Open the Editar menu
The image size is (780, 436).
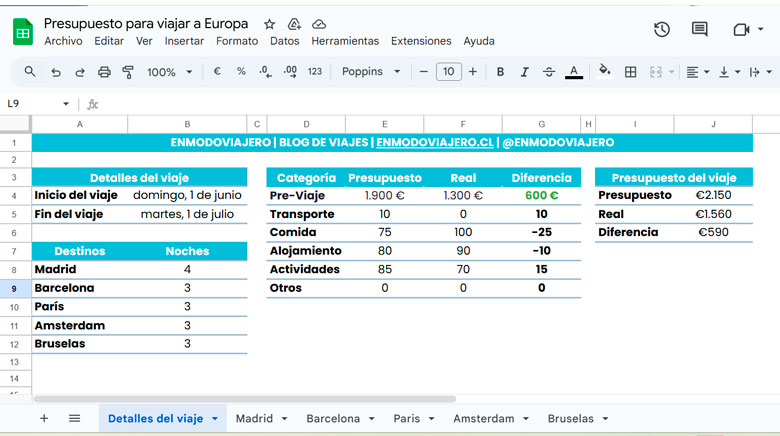click(x=109, y=41)
